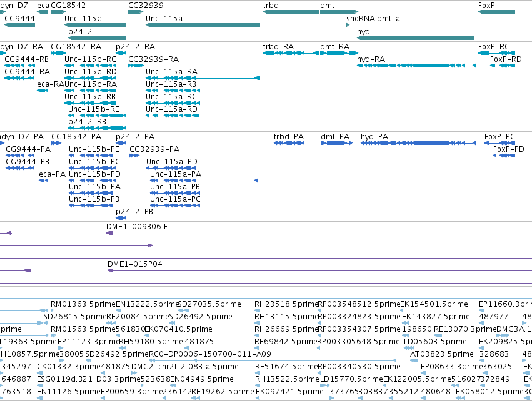This screenshot has height=401, width=532.
Task: Click the FoxP-RD transcript label
Action: click(x=506, y=59)
